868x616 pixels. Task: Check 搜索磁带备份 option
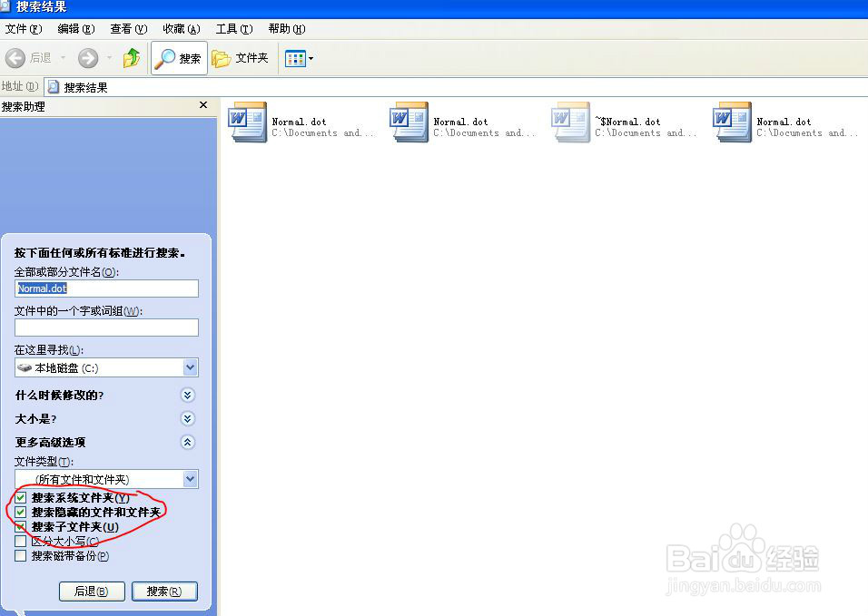coord(21,555)
